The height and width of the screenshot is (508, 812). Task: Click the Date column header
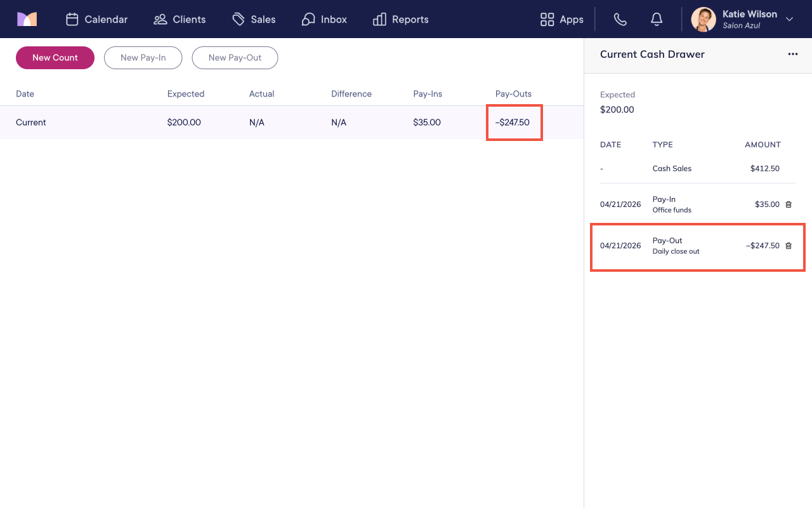click(25, 93)
